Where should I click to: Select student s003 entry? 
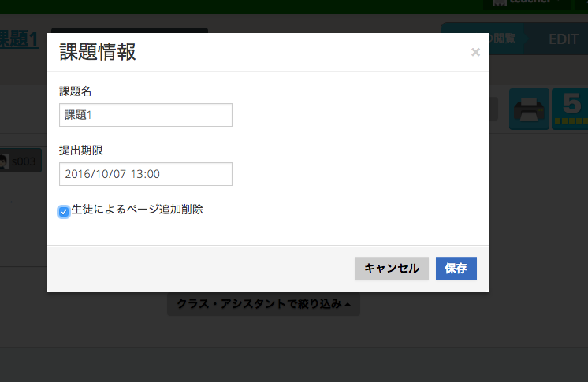pyautogui.click(x=20, y=161)
